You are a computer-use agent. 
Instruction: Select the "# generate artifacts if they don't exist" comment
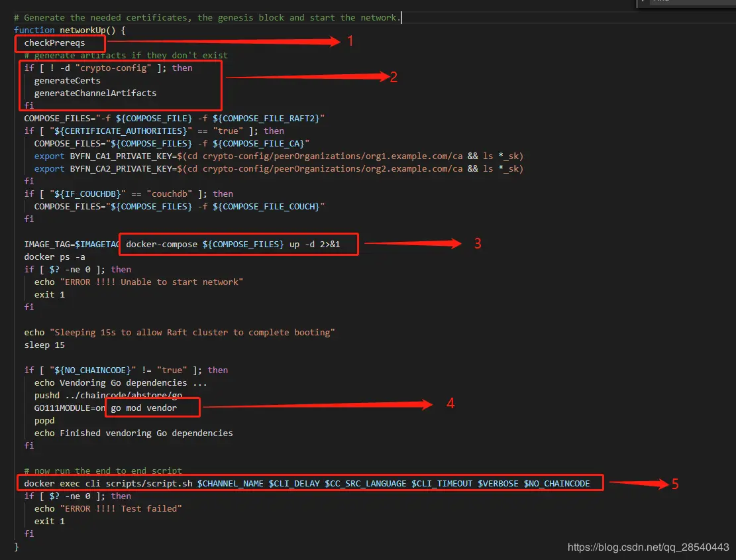(126, 56)
